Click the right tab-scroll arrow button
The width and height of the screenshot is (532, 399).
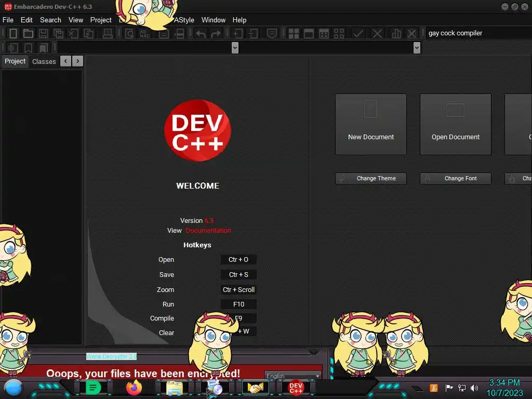point(78,61)
